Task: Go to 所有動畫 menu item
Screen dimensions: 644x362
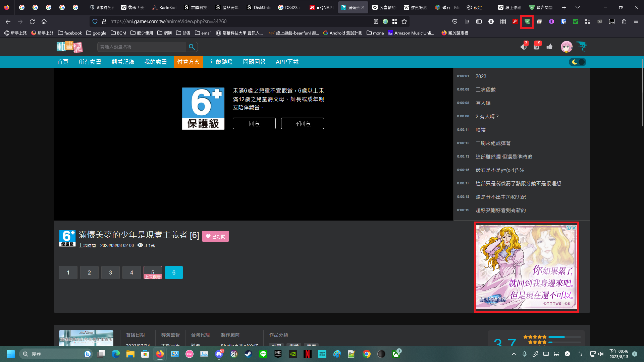Action: point(90,62)
